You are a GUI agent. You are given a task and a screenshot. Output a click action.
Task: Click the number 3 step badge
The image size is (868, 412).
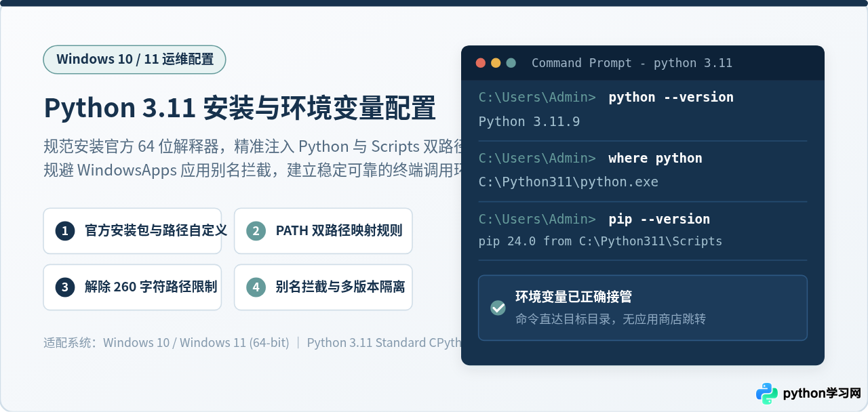pos(65,287)
